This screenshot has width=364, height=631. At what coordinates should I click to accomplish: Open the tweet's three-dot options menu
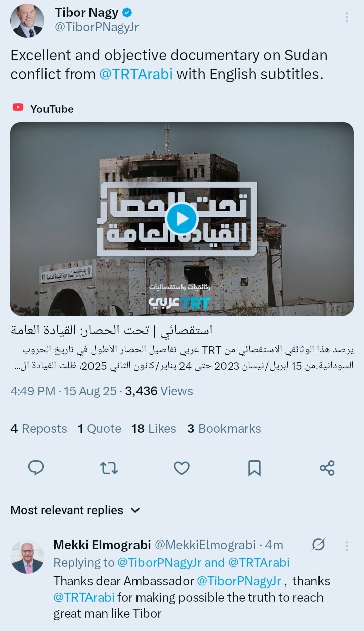coord(347,17)
